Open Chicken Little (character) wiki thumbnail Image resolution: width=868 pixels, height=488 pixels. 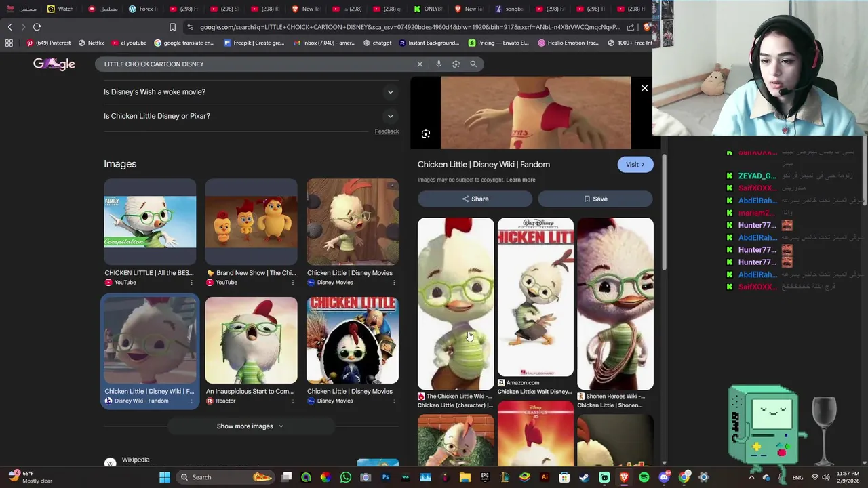(456, 304)
